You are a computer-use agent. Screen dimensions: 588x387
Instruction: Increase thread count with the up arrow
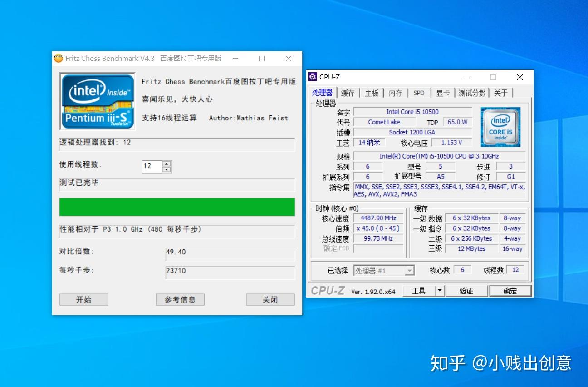tap(167, 164)
